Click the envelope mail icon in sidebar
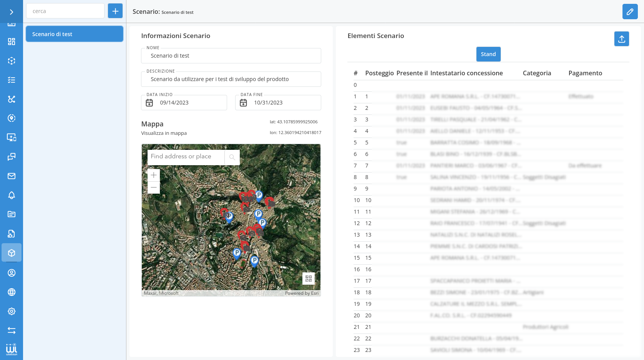 click(12, 176)
